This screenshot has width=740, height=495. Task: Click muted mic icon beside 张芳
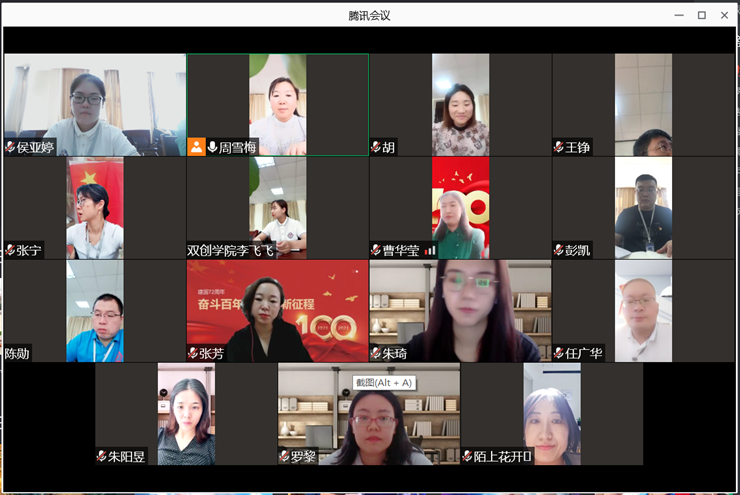point(193,353)
